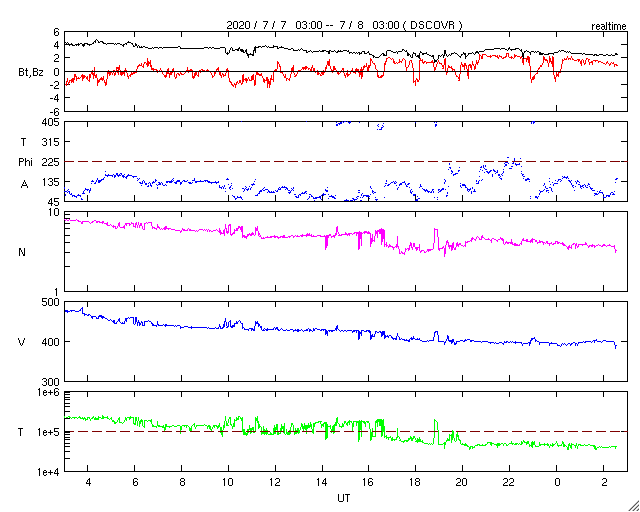Viewport: 640px width, 512px height.
Task: Select the '1' tick on the density axis
Action: (57, 292)
